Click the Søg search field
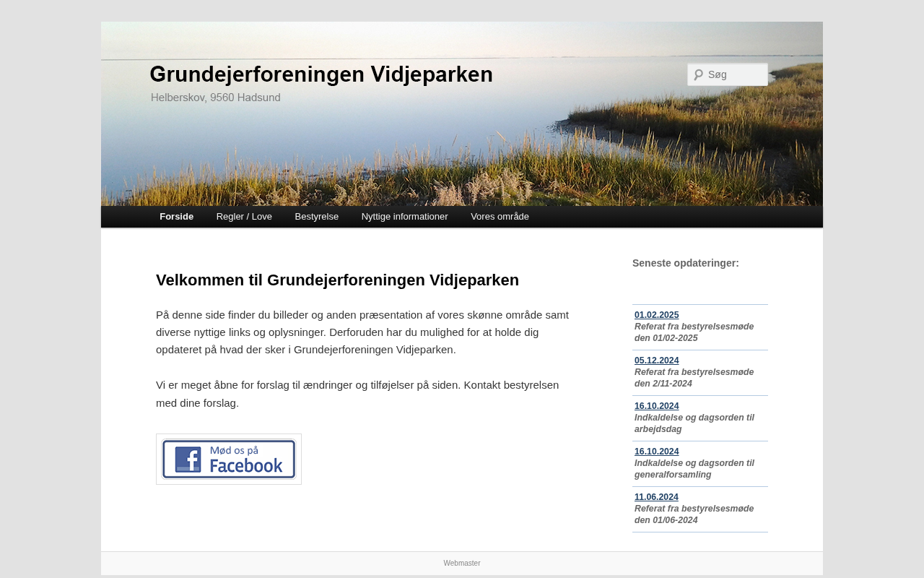The width and height of the screenshot is (924, 578). point(728,74)
